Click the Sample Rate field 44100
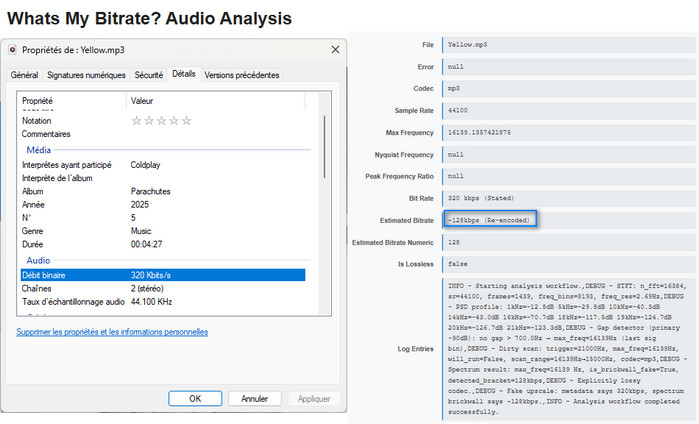 click(x=568, y=111)
